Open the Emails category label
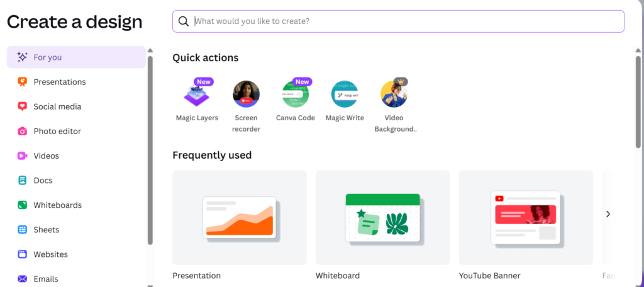The height and width of the screenshot is (287, 644). [46, 279]
